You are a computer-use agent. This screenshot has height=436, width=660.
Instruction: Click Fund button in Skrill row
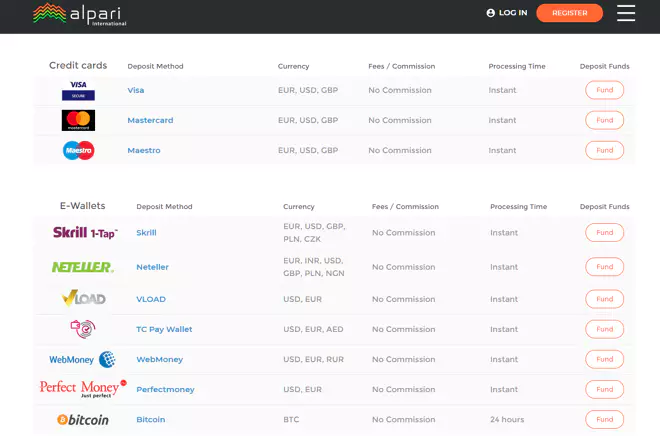pyautogui.click(x=604, y=233)
